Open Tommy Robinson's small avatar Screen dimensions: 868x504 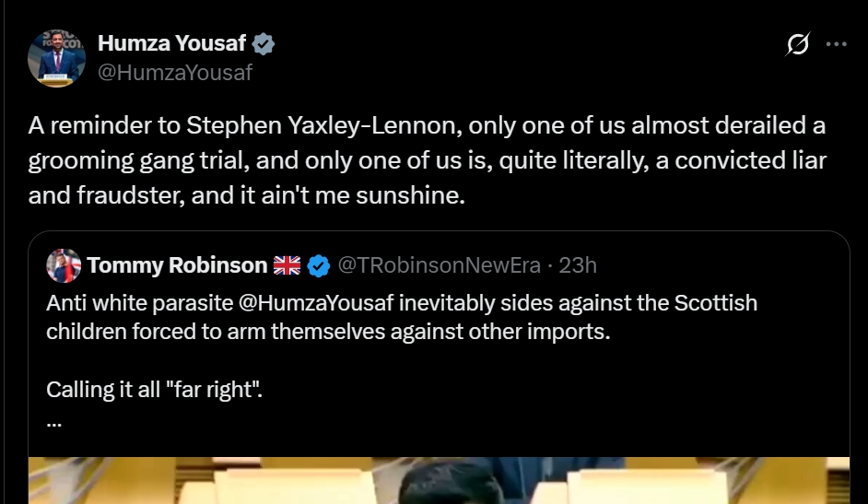[64, 265]
